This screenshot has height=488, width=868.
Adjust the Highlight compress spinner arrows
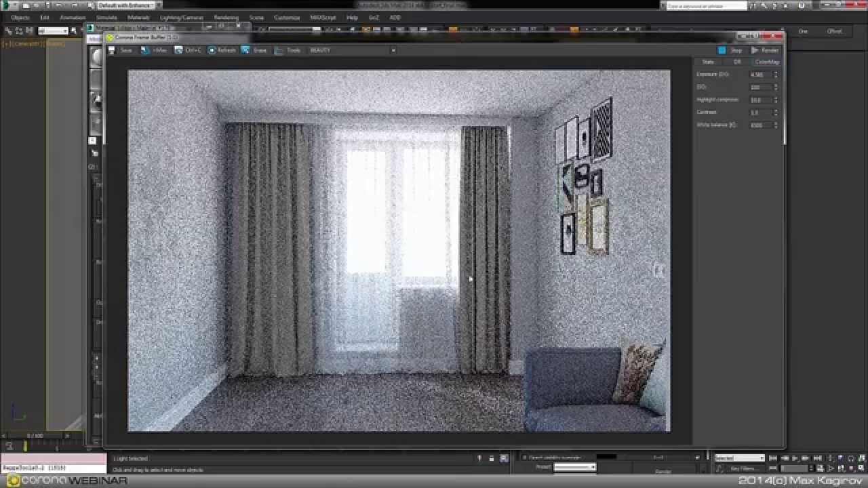pos(776,100)
